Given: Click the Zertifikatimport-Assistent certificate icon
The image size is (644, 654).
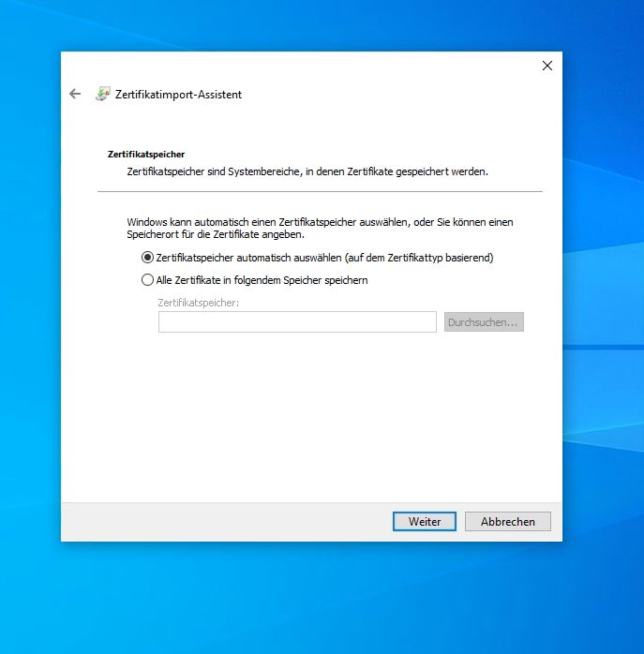Looking at the screenshot, I should (x=103, y=95).
